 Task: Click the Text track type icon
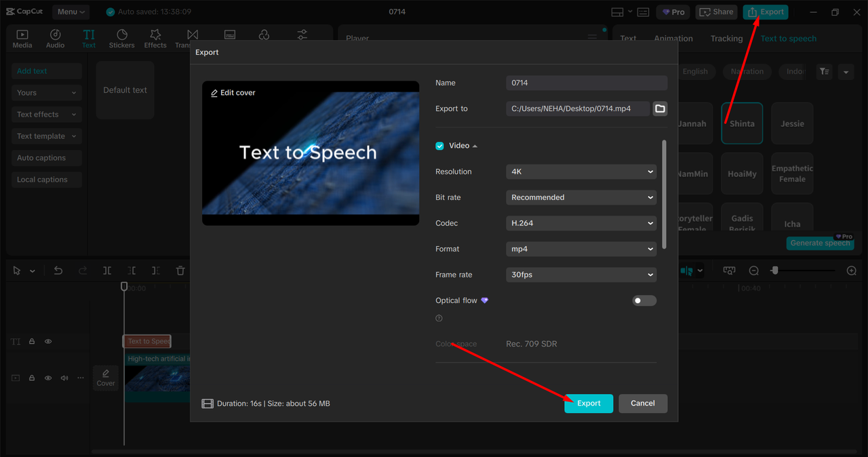pyautogui.click(x=16, y=342)
